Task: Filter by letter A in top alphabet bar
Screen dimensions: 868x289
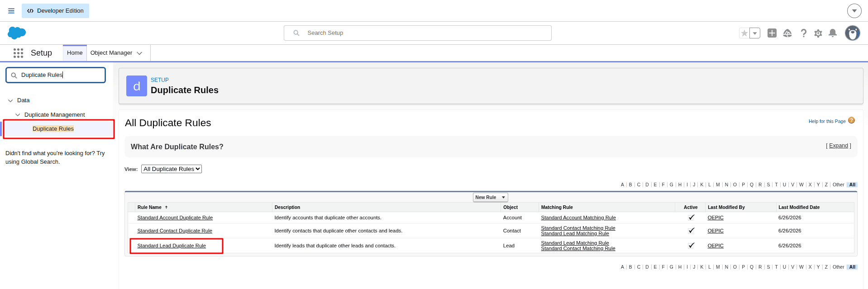Action: (x=622, y=185)
